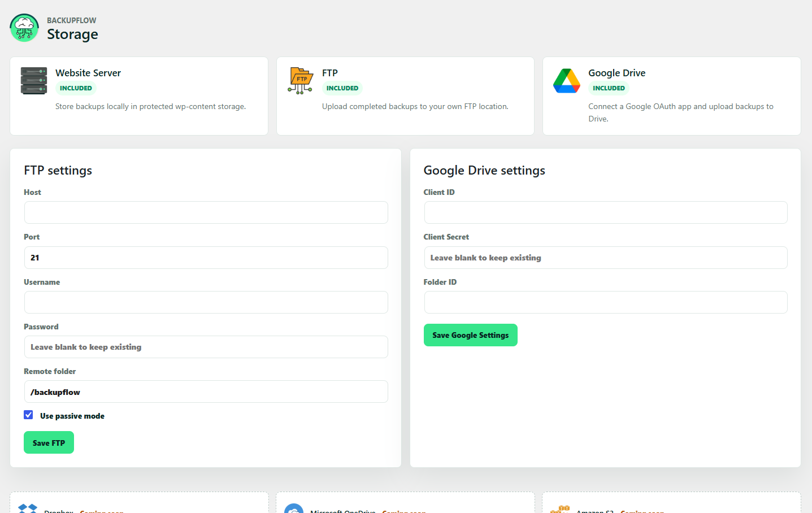The height and width of the screenshot is (513, 812).
Task: Click the Client Secret field label
Action: (446, 237)
